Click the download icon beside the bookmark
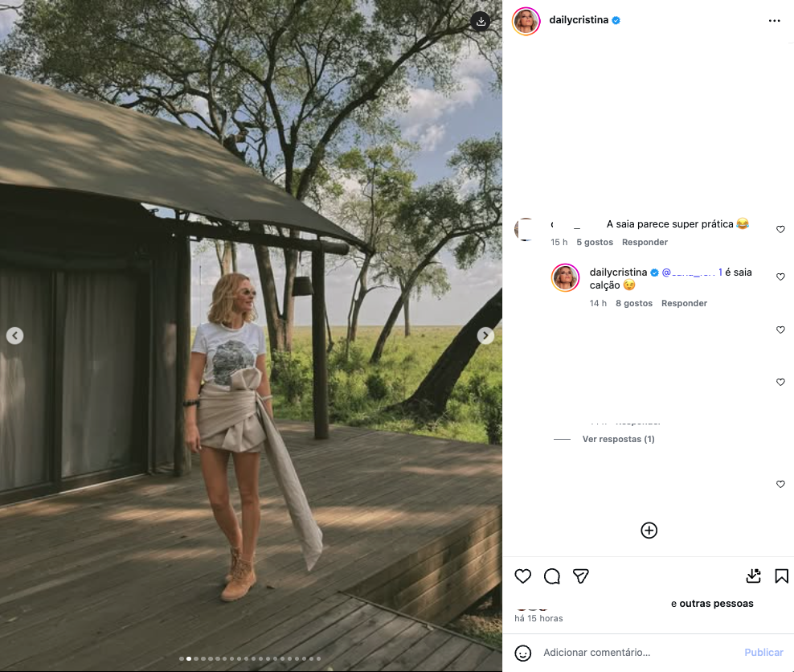 [x=753, y=576]
